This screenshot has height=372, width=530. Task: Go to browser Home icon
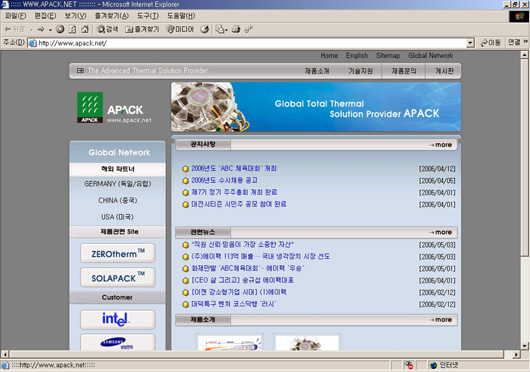pyautogui.click(x=85, y=29)
